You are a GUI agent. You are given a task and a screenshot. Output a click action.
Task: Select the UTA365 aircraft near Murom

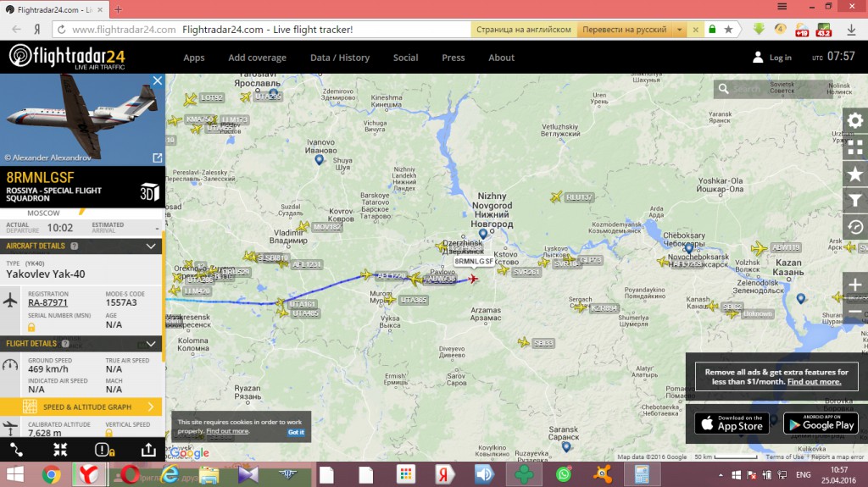tap(390, 300)
